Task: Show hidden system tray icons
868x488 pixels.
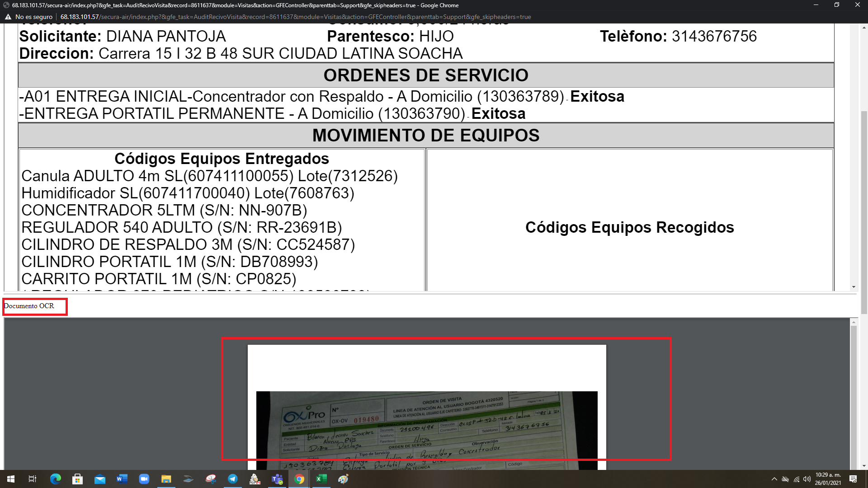Action: [x=774, y=479]
